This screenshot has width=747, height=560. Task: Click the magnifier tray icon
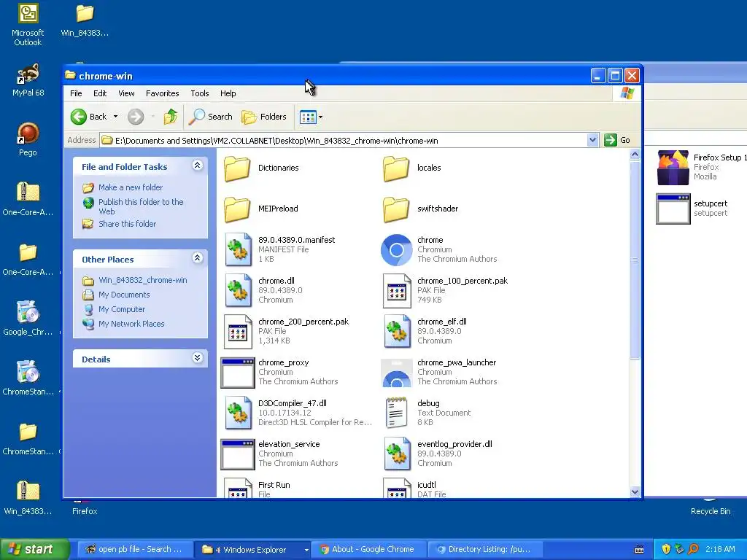[x=693, y=550]
